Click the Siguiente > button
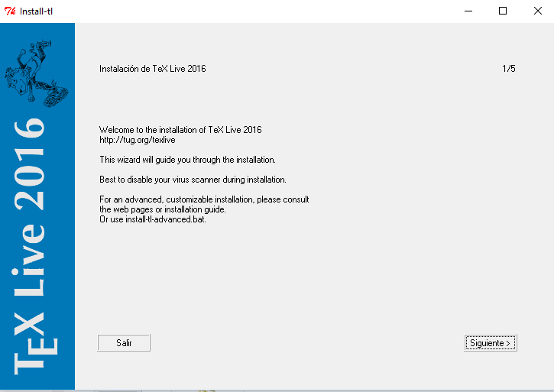 (x=491, y=343)
